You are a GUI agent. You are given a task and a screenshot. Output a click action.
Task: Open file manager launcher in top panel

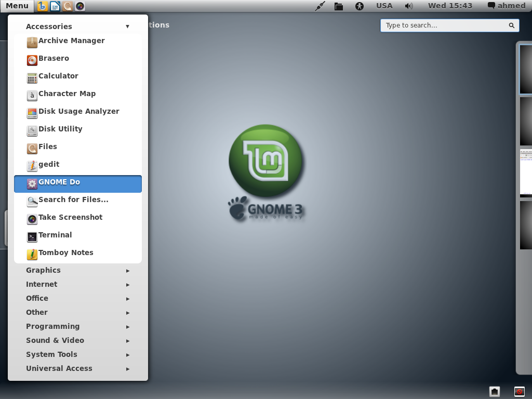coord(68,6)
